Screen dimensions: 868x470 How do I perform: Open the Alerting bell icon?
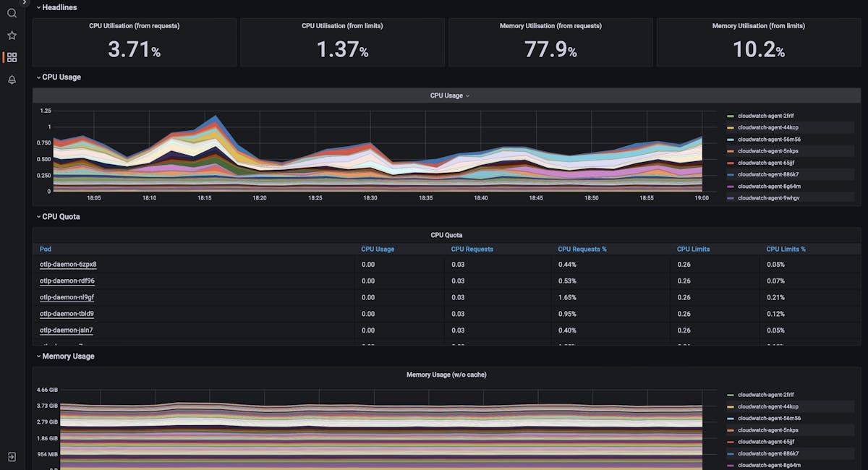click(x=11, y=80)
